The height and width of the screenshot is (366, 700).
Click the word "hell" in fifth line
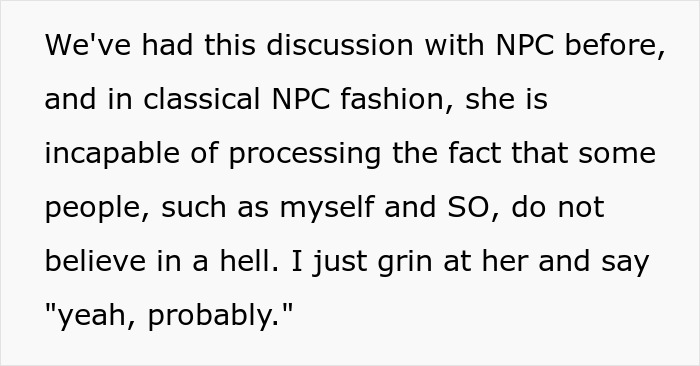click(249, 261)
